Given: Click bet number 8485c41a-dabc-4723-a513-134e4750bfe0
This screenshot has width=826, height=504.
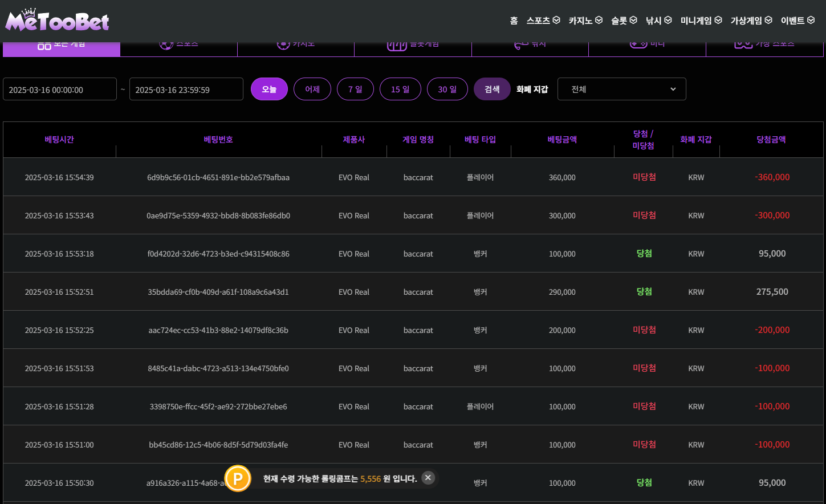Looking at the screenshot, I should [218, 368].
